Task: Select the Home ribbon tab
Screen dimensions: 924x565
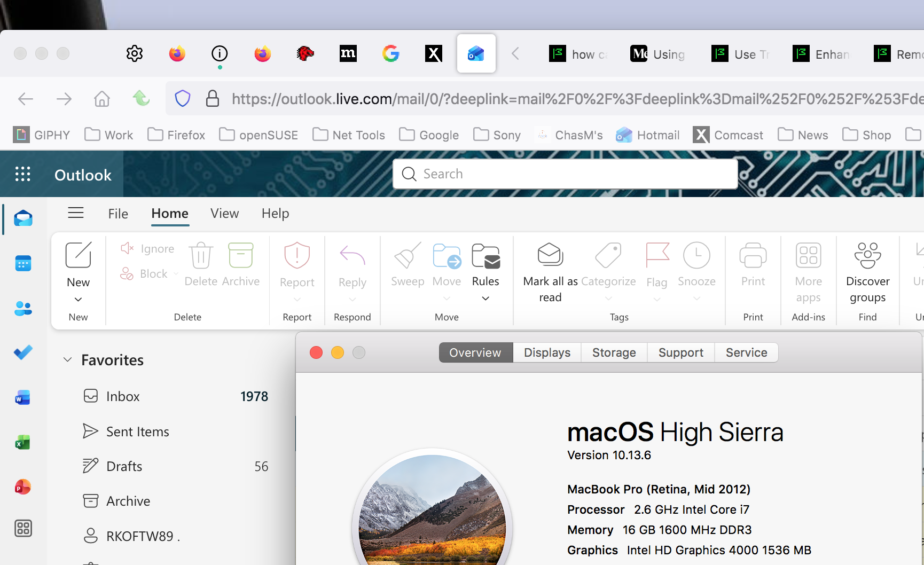Action: [x=170, y=214]
